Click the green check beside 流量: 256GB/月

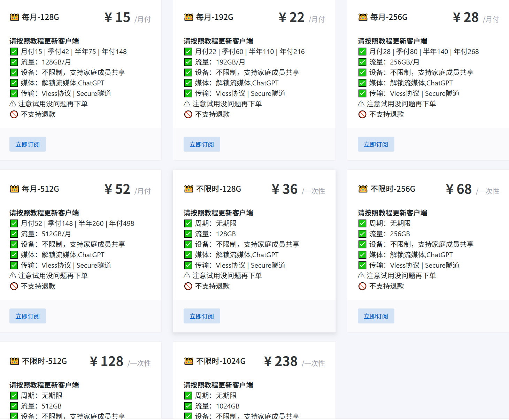362,62
